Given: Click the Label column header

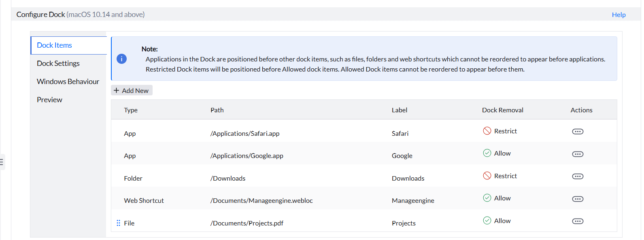Looking at the screenshot, I should [400, 110].
